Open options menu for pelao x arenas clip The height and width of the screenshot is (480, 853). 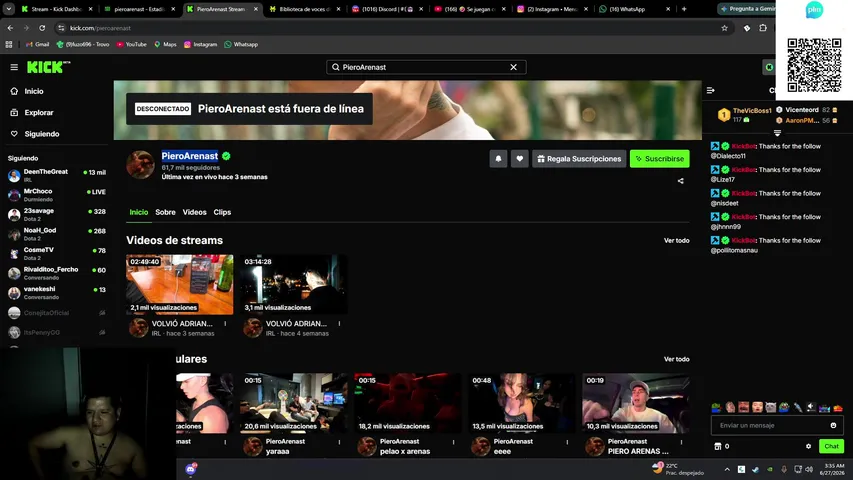click(x=453, y=442)
